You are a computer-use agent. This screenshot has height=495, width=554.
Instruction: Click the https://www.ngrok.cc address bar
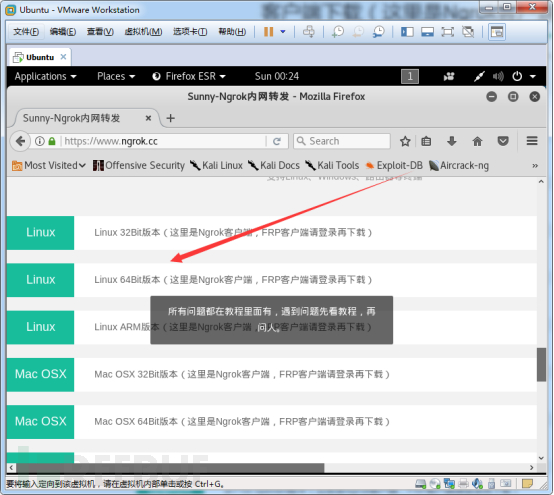(164, 141)
